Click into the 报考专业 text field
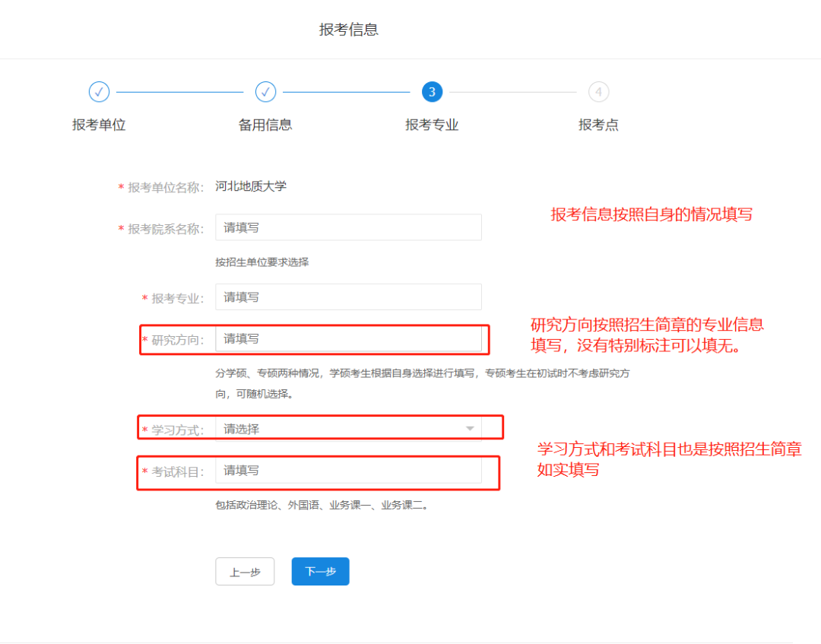The image size is (821, 644). point(348,297)
